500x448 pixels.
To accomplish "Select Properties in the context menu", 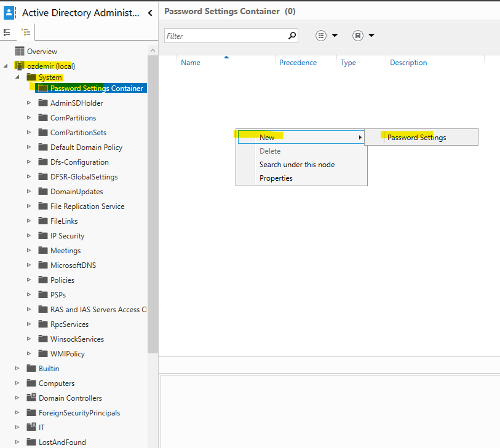I will (276, 178).
